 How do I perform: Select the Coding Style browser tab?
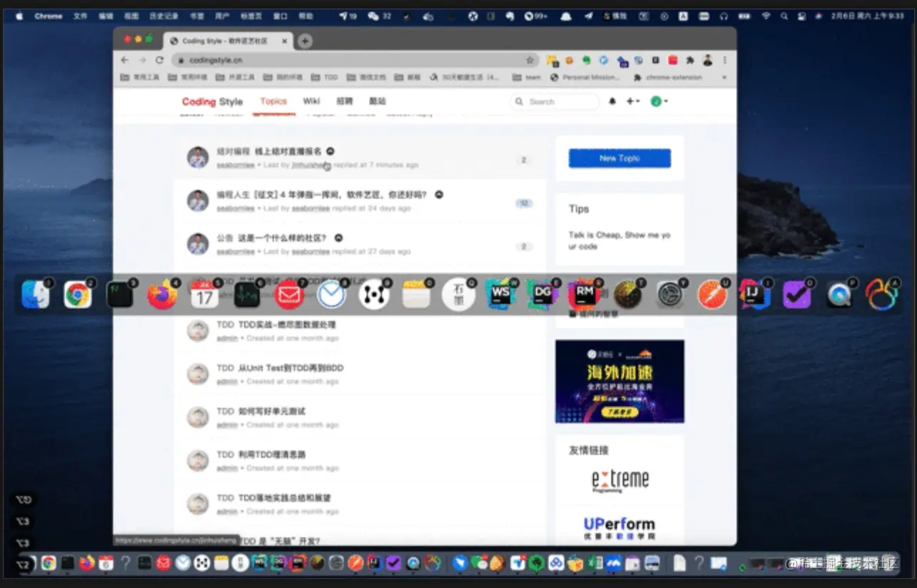(227, 41)
